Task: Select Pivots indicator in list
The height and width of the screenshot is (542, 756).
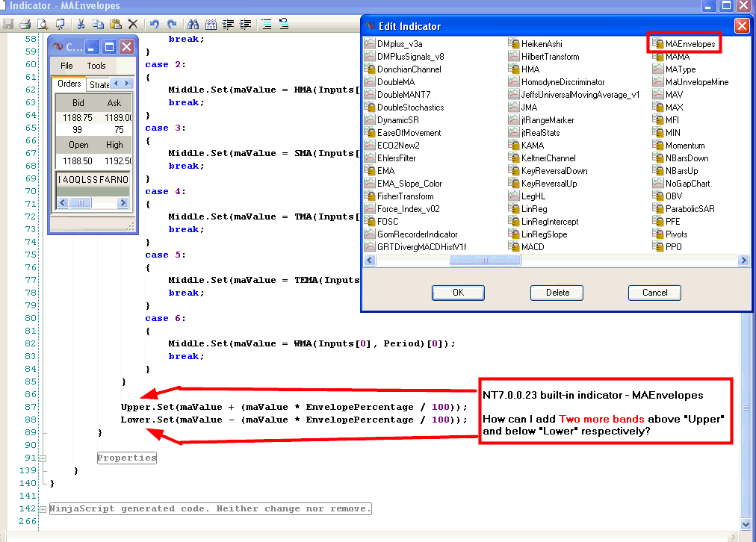Action: (677, 234)
